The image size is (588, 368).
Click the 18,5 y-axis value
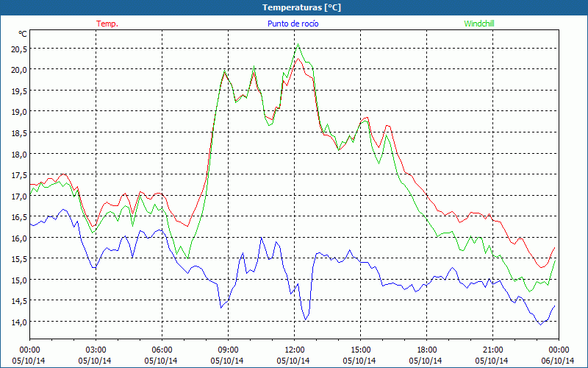click(19, 133)
